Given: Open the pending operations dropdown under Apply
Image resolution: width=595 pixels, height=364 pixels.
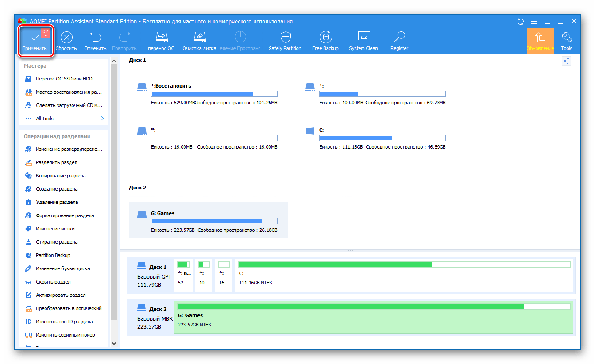Looking at the screenshot, I should click(x=46, y=35).
